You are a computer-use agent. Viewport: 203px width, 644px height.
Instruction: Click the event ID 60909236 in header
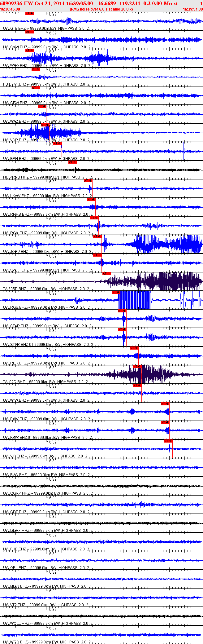pyautogui.click(x=11, y=3)
